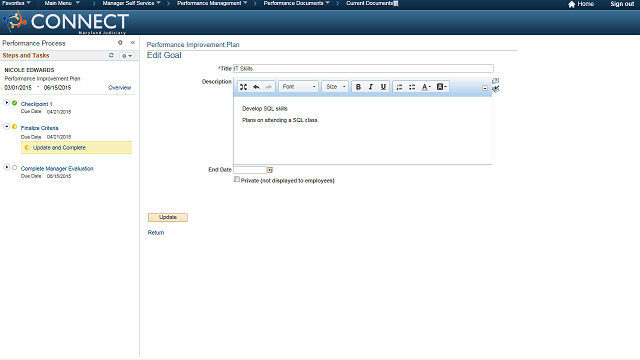Click 'Develop SQL skills' text line
Screen dimensions: 640x360
(265, 109)
